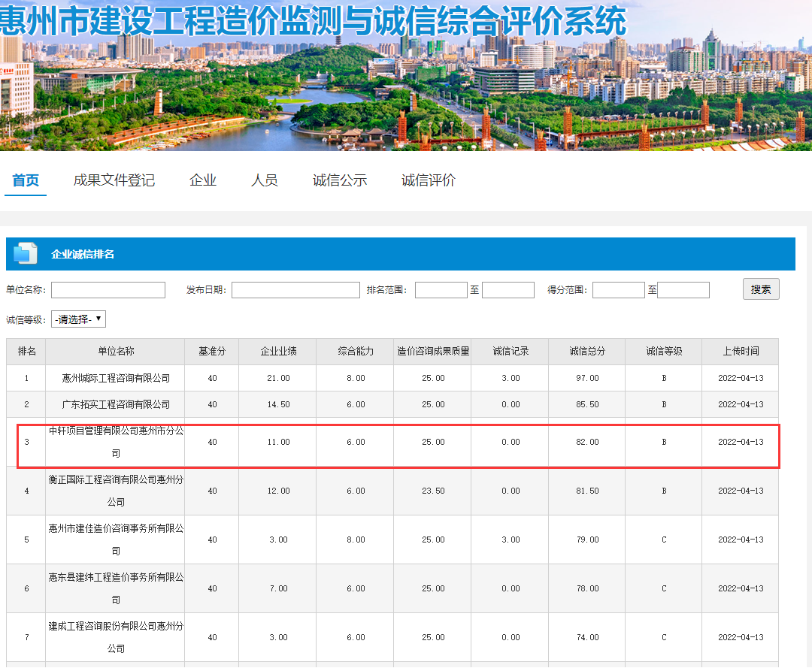Focus the 单位名称 text field

[x=108, y=290]
